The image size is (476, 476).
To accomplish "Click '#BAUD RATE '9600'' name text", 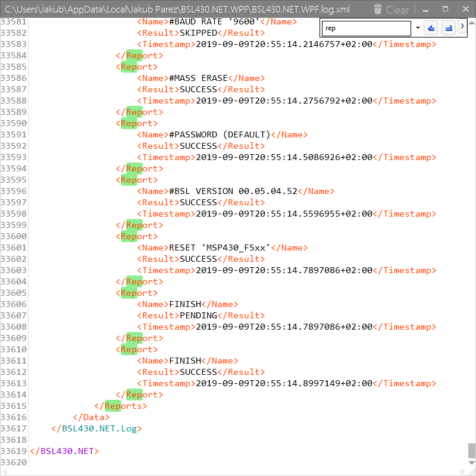I will [214, 21].
